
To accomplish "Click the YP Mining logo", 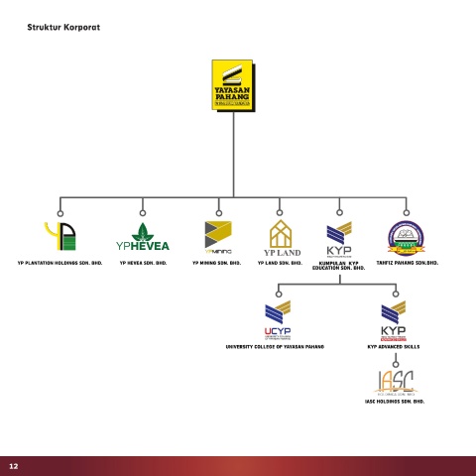I will click(218, 237).
